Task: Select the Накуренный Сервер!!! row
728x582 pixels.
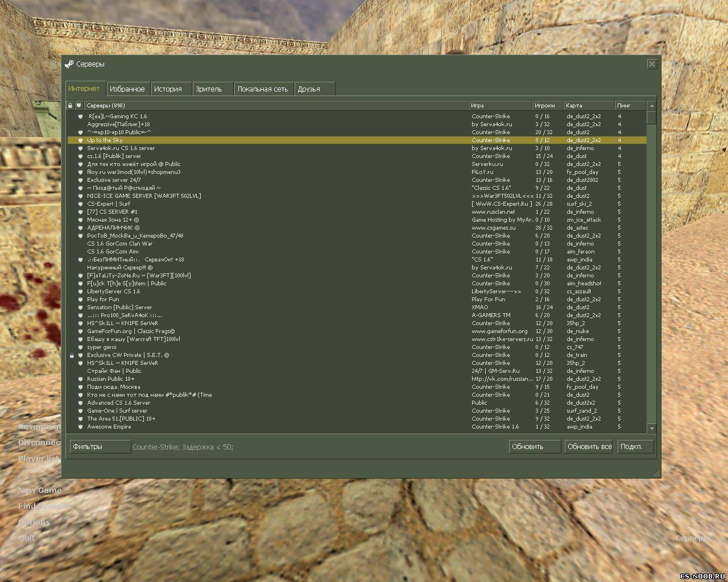Action: (x=357, y=268)
